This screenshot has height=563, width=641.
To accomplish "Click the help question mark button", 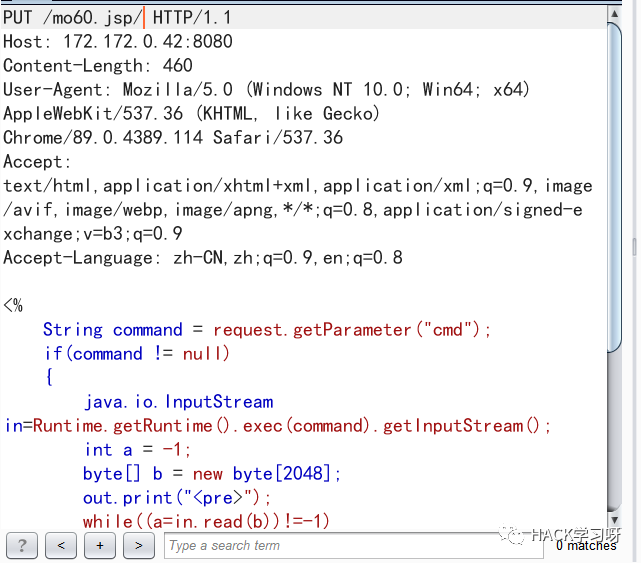I will (22, 545).
